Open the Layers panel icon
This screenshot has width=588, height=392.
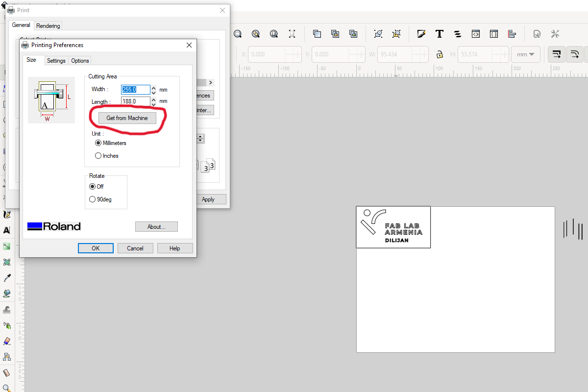[x=458, y=34]
